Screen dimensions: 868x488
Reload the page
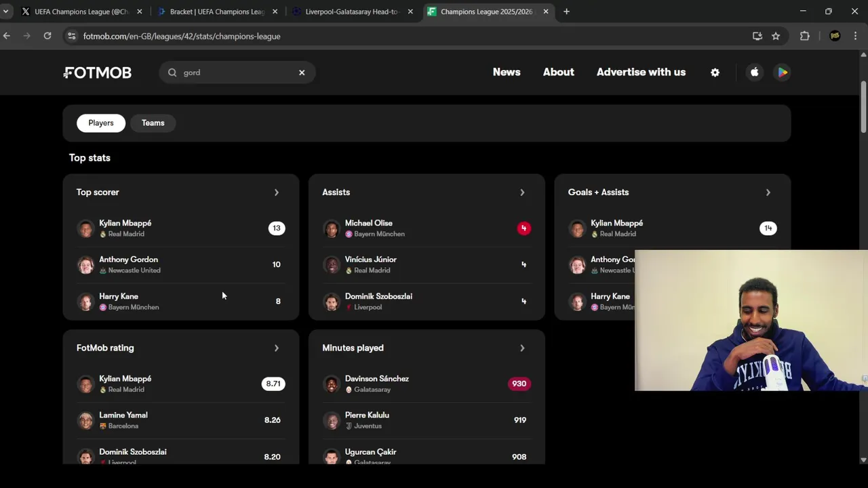47,36
